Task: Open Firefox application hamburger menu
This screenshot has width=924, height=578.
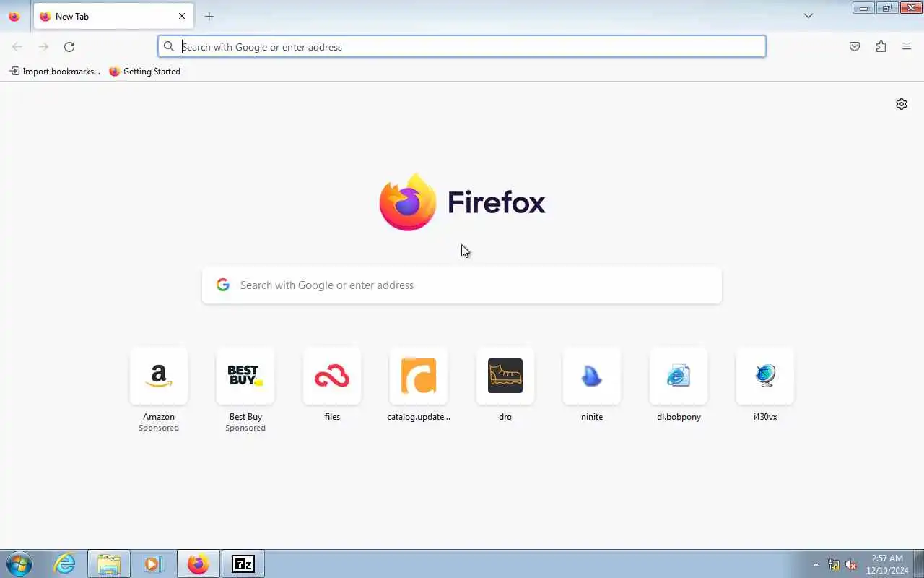Action: pyautogui.click(x=907, y=47)
